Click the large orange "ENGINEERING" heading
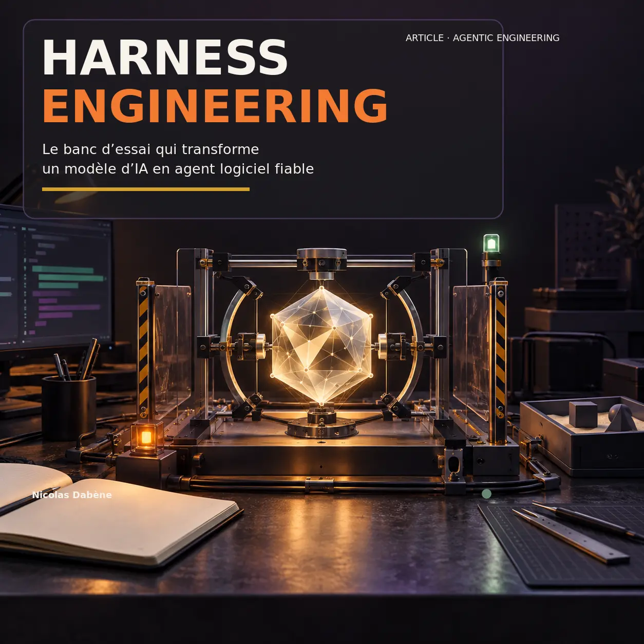The width and height of the screenshot is (644, 644). pyautogui.click(x=215, y=106)
